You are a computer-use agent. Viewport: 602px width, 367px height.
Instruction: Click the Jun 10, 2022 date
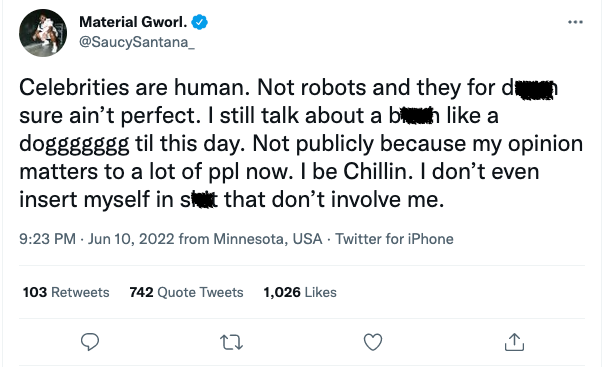click(131, 239)
